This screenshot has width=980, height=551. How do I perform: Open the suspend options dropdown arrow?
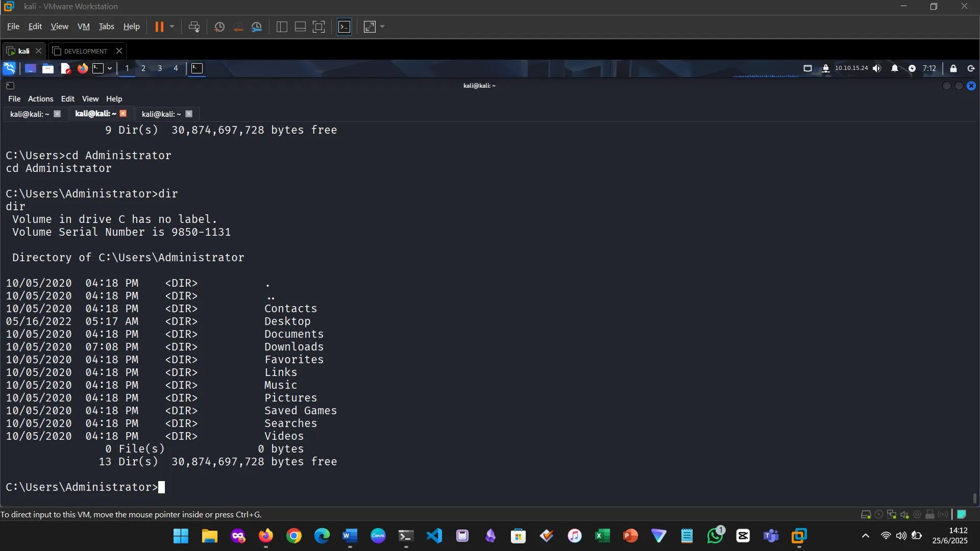pos(173,27)
